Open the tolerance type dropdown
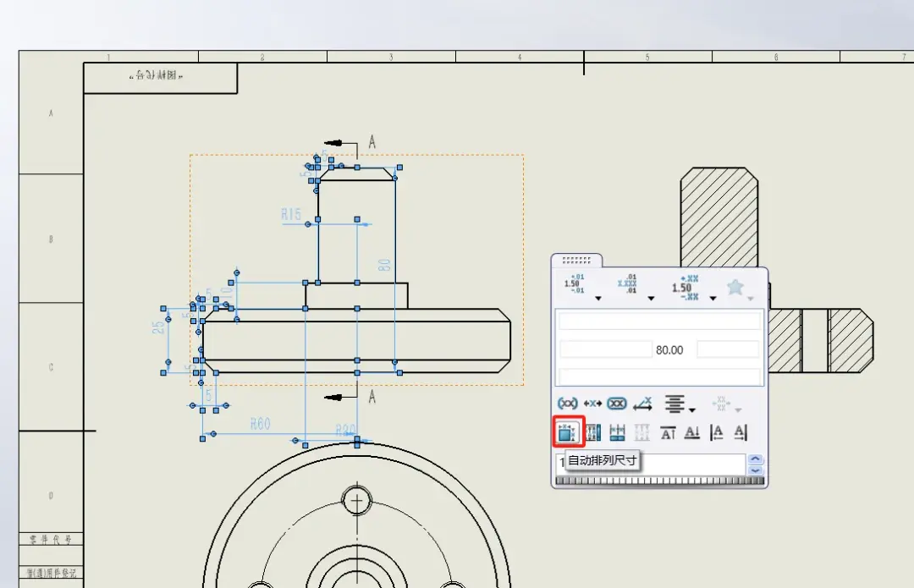Image resolution: width=914 pixels, height=588 pixels. (x=598, y=299)
